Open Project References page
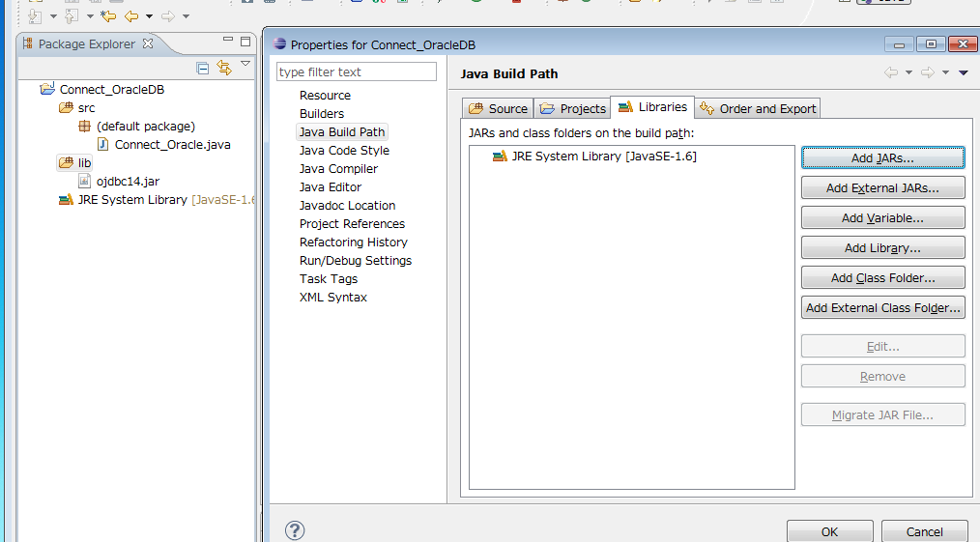The height and width of the screenshot is (542, 980). pyautogui.click(x=352, y=223)
